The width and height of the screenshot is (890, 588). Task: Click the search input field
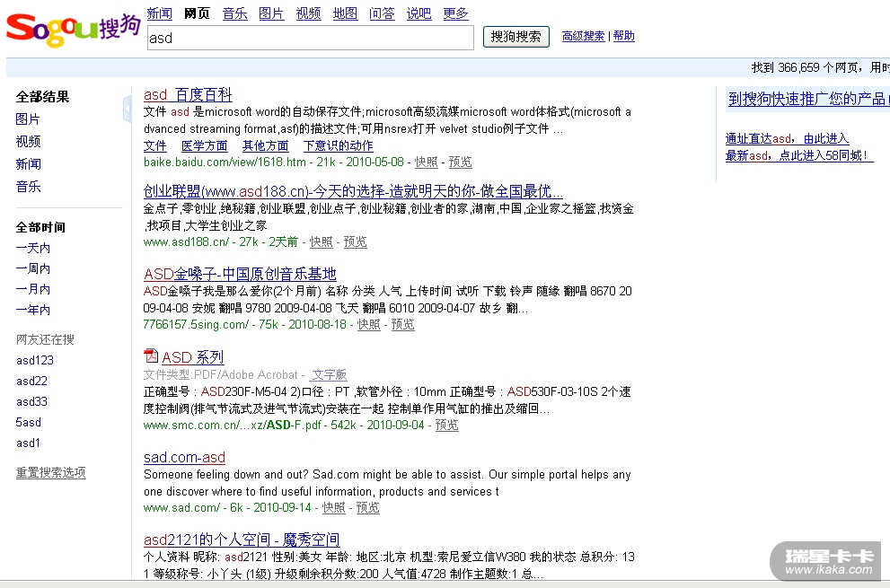309,38
